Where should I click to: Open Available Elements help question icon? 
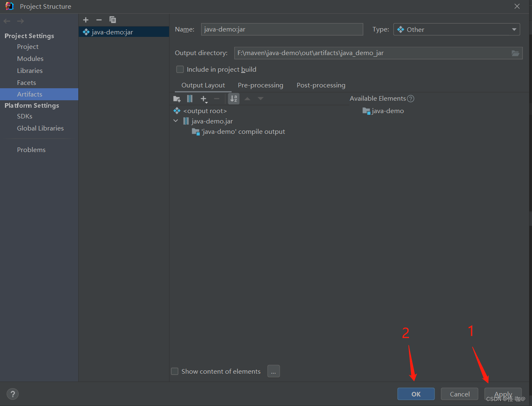coord(411,99)
